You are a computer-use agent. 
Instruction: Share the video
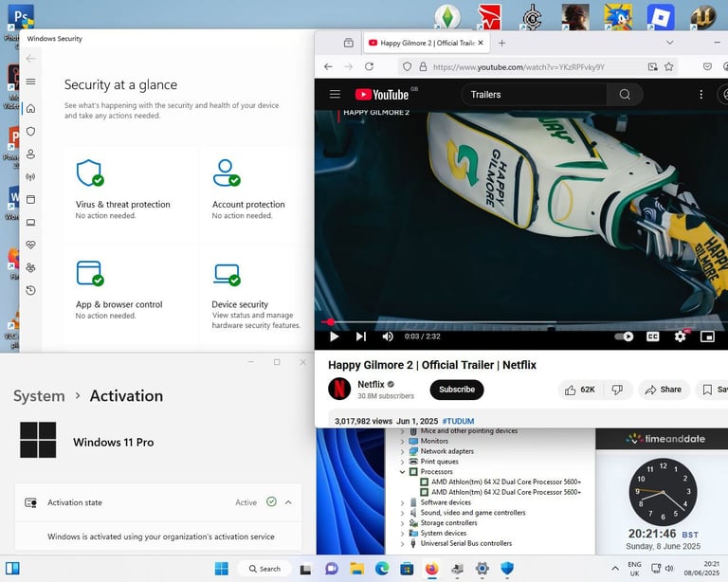click(x=664, y=390)
